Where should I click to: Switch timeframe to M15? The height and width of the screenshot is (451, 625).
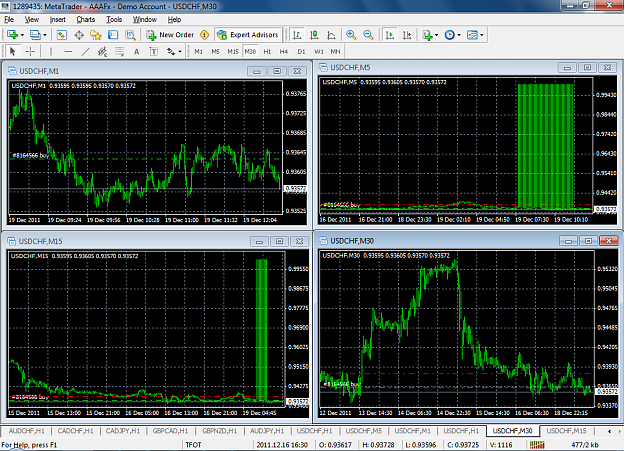(x=233, y=51)
